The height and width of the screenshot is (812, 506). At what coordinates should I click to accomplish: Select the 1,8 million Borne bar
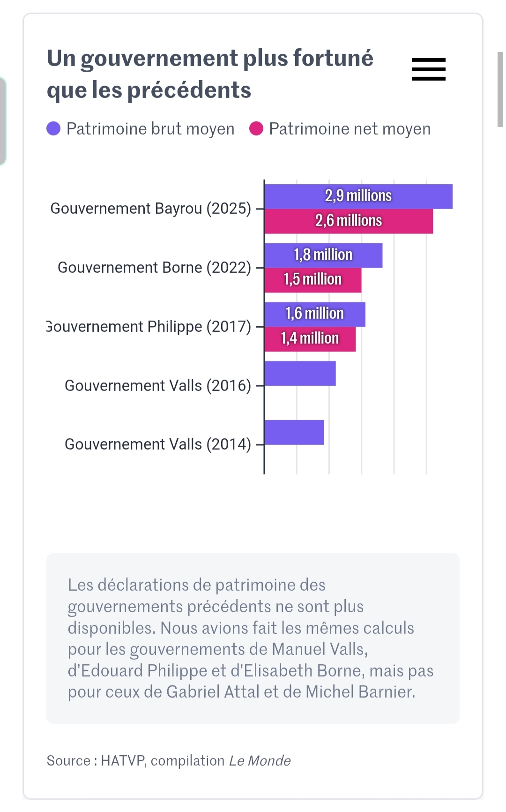(x=323, y=255)
